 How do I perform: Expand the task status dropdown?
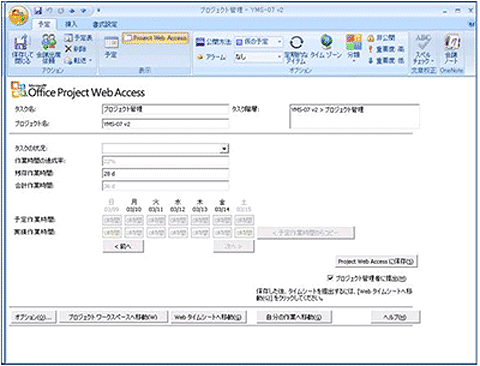click(224, 148)
